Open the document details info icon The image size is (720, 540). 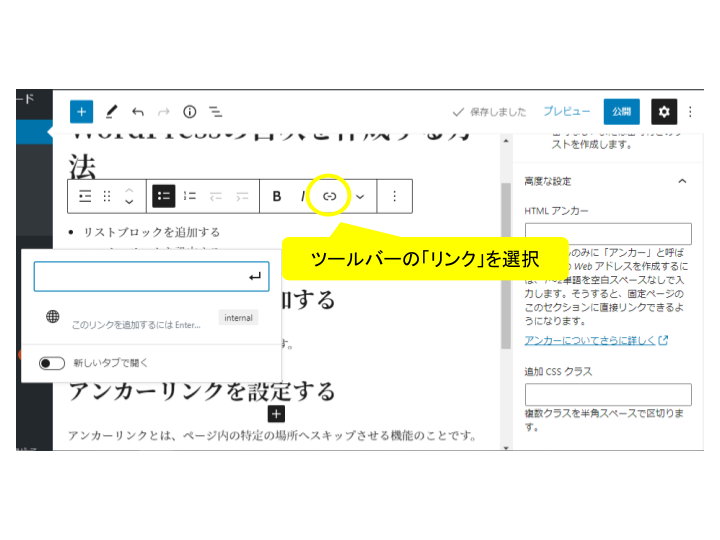pyautogui.click(x=189, y=112)
